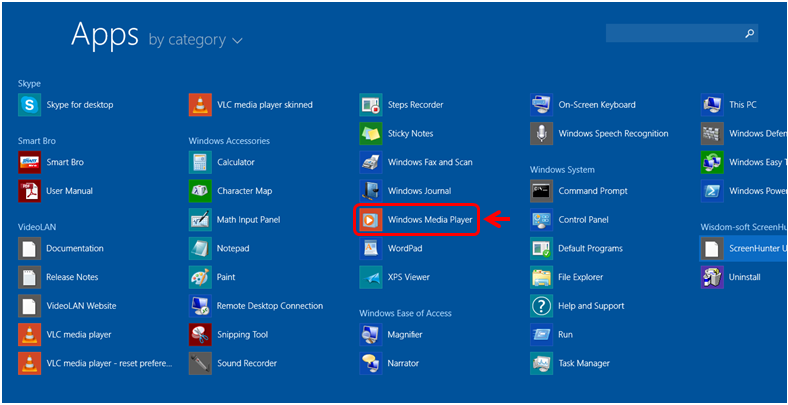Click the Magnifier app icon
Image resolution: width=788 pixels, height=405 pixels.
371,335
